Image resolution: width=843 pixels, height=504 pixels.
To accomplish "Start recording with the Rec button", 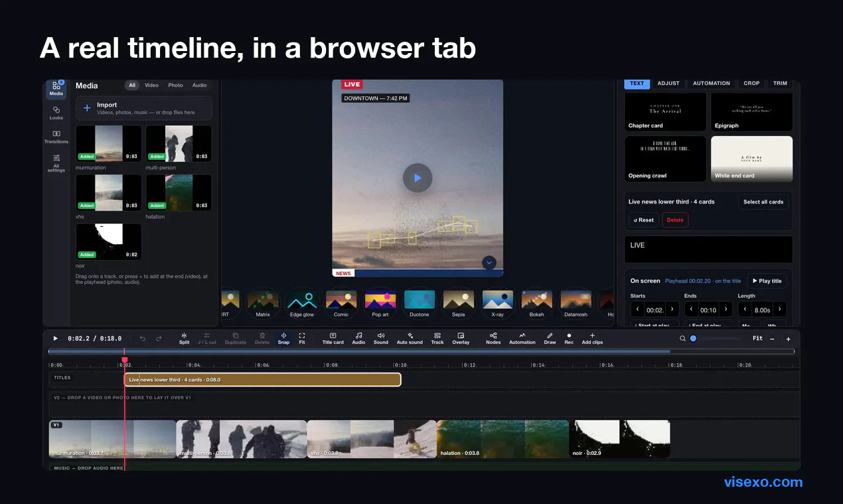I will point(569,338).
